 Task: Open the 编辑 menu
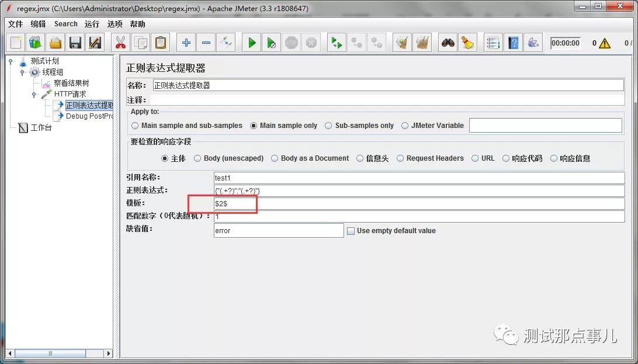tap(38, 24)
